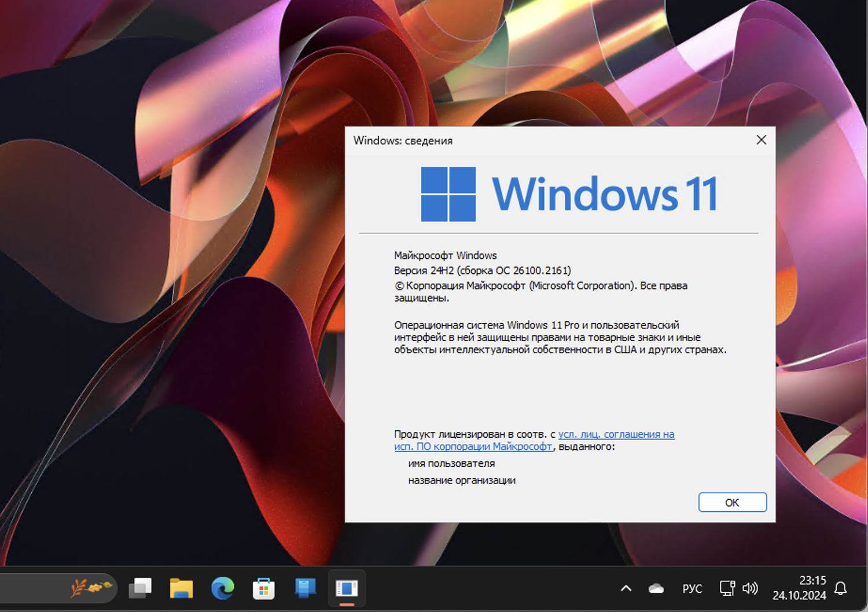Open the Microsoft Store app
This screenshot has height=612, width=868.
pos(264,588)
